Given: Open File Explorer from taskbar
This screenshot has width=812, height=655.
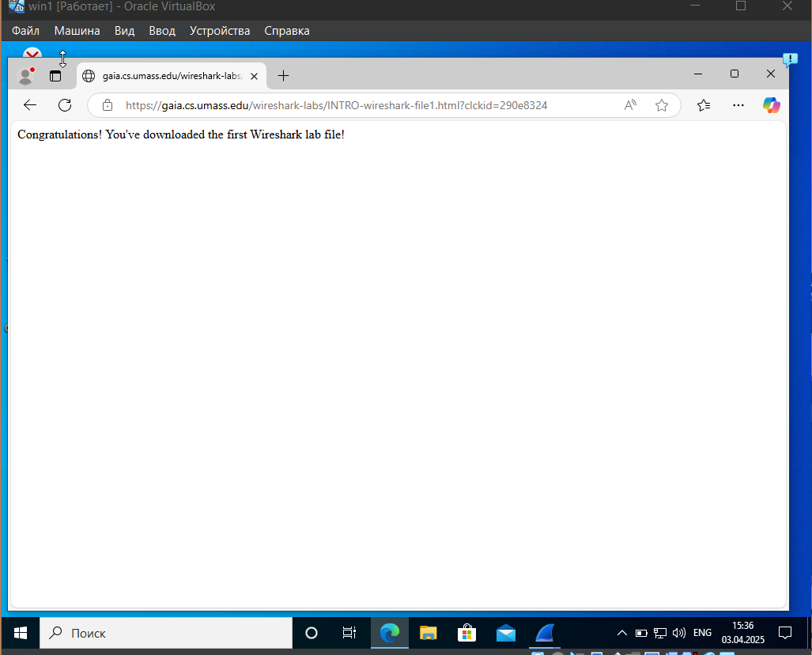Looking at the screenshot, I should pos(429,633).
